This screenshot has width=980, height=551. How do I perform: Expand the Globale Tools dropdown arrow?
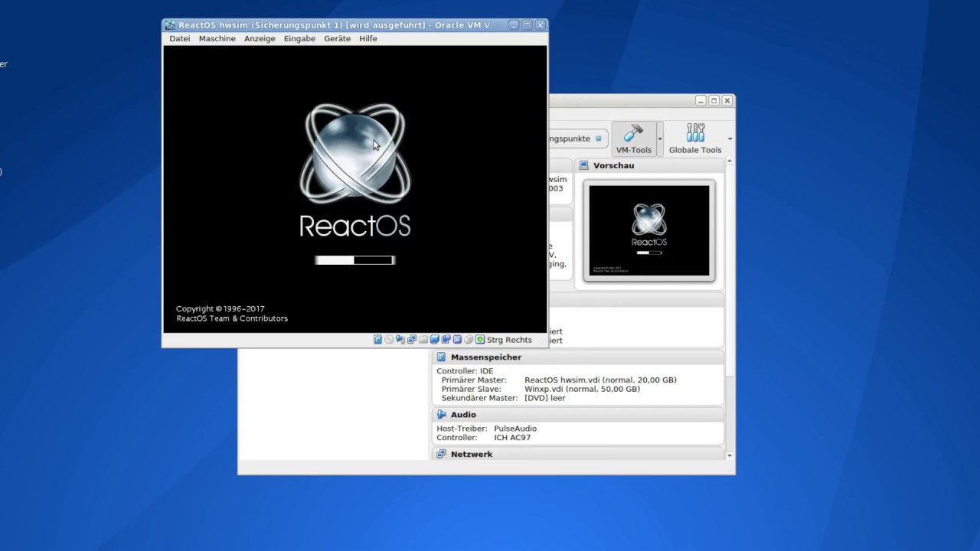730,139
